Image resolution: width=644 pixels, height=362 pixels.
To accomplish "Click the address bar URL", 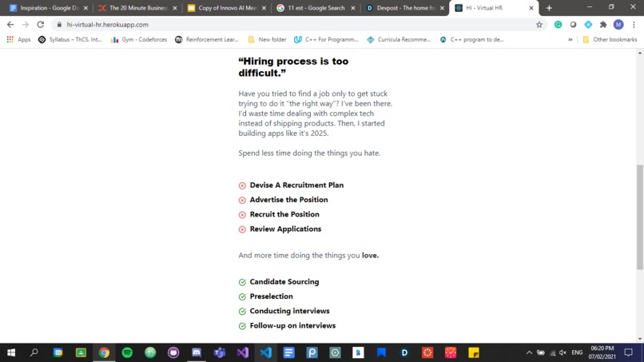I will (x=108, y=25).
